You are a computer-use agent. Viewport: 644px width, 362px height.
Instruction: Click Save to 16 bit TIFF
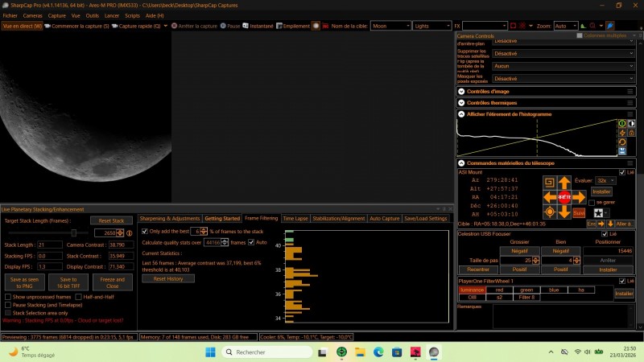68,282
